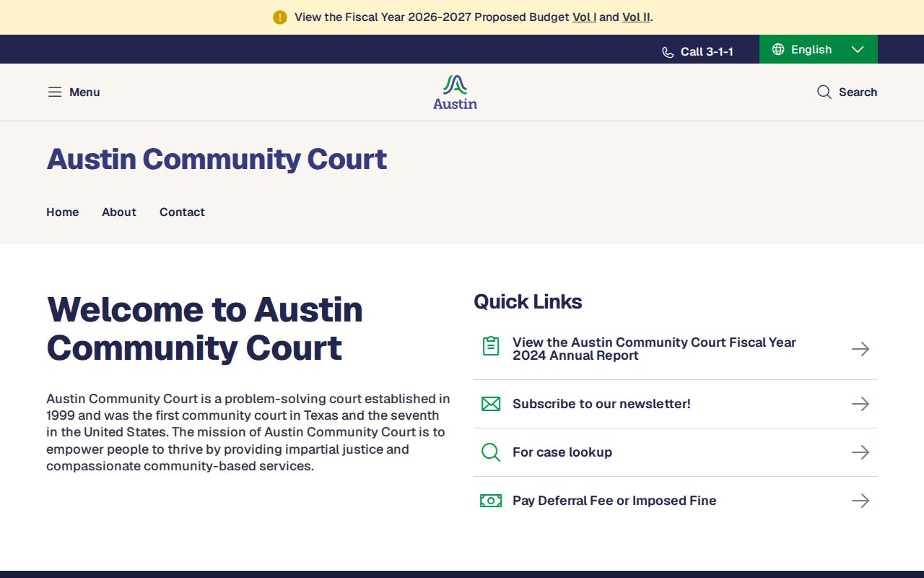Click the magnifier icon beside case lookup
The width and height of the screenshot is (924, 578).
pos(491,452)
